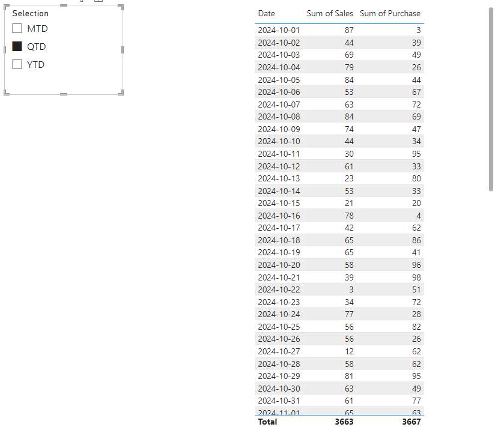Viewport: 504px width, 427px height.
Task: Click purchase value 3 for 2024-10-01
Action: pos(419,30)
